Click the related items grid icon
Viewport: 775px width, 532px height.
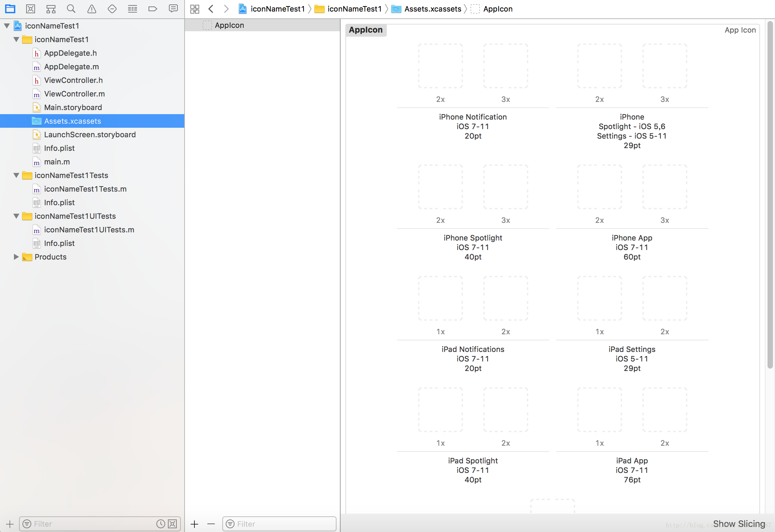[195, 9]
